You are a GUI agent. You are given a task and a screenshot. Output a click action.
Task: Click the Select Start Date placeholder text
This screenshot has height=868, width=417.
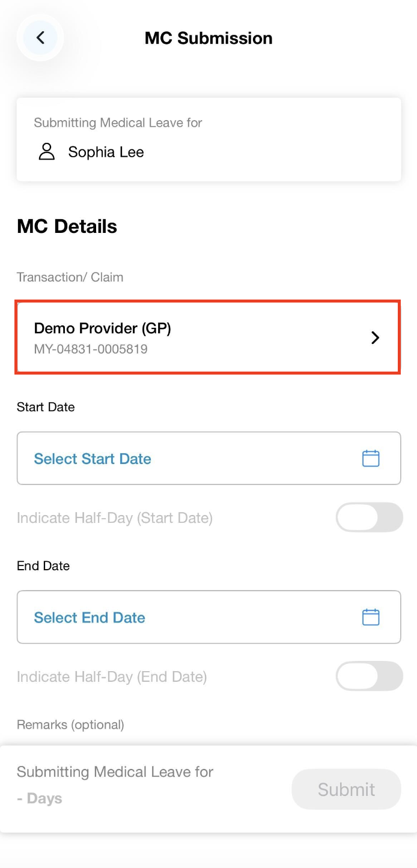click(93, 459)
